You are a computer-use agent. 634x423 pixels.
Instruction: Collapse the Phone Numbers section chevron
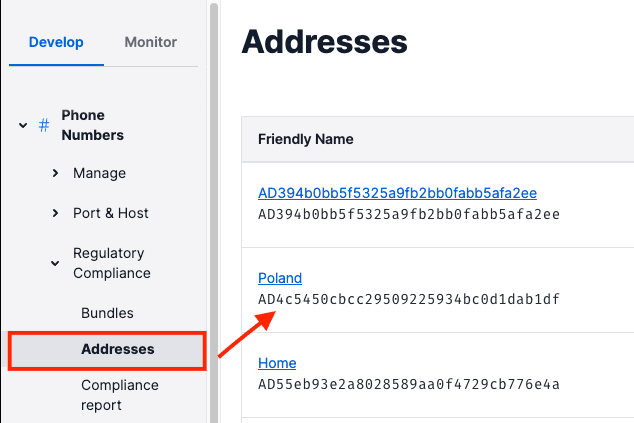[x=22, y=125]
